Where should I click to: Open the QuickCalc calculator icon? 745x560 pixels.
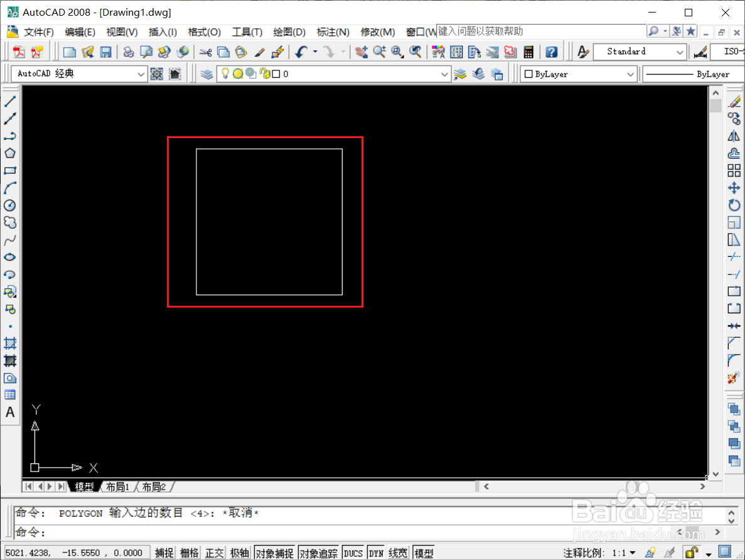click(528, 52)
